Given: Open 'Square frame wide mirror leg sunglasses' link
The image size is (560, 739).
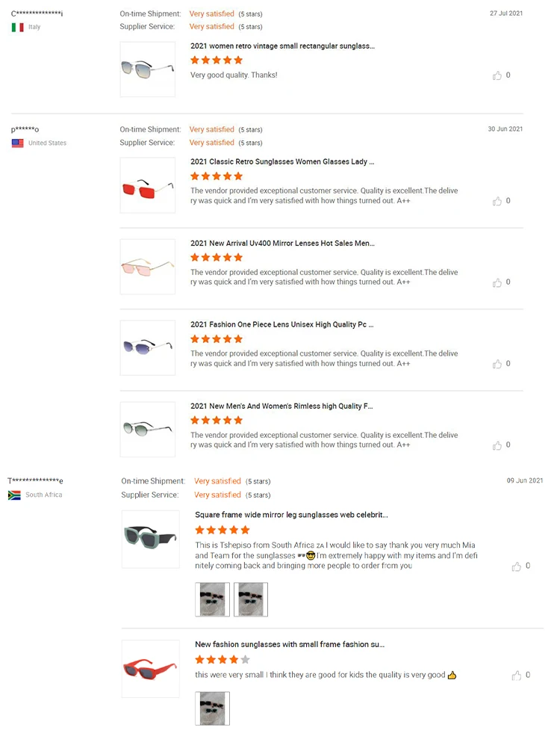Looking at the screenshot, I should pos(291,515).
